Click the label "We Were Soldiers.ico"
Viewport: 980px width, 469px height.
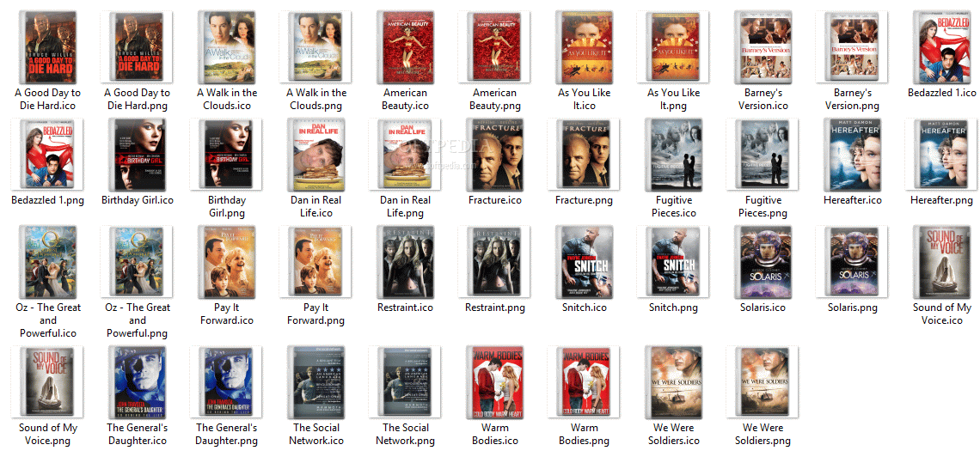(x=674, y=435)
